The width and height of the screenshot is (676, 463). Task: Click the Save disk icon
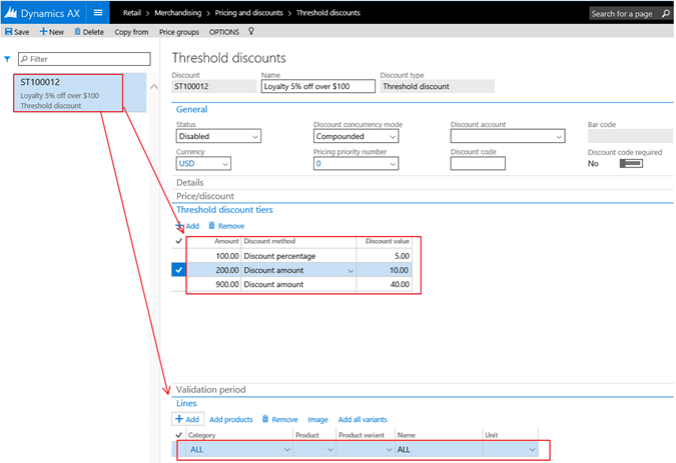[8, 32]
